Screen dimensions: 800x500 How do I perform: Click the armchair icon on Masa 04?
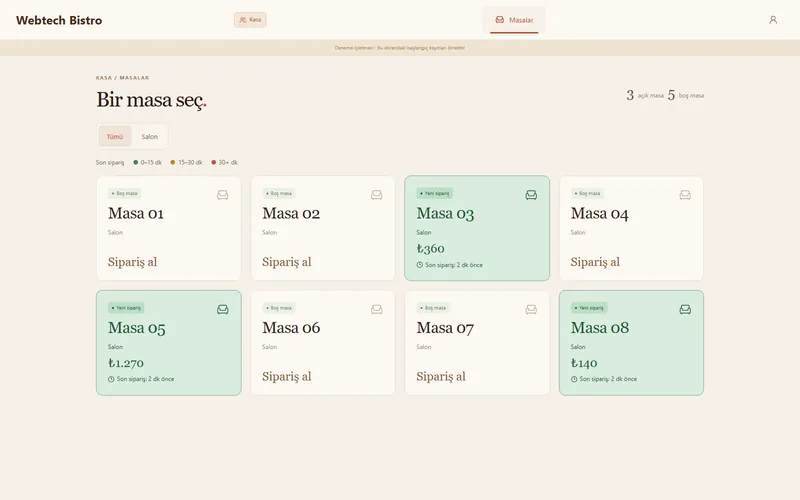[685, 195]
